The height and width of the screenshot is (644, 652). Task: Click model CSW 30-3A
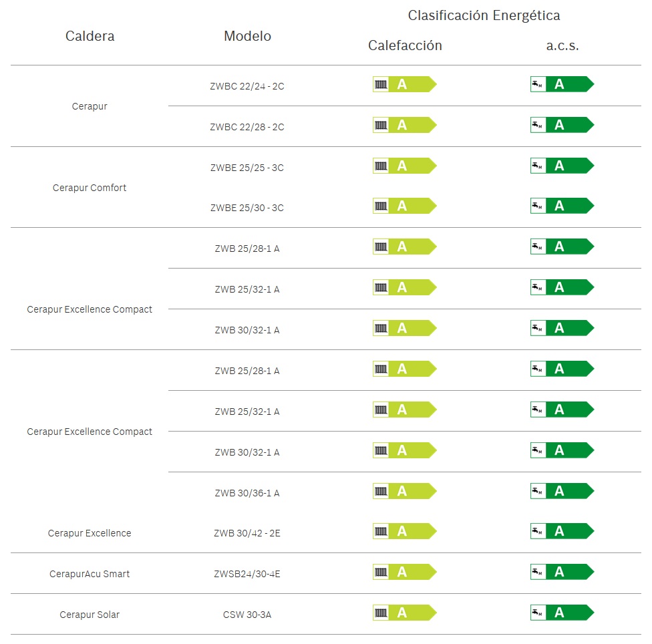point(247,615)
